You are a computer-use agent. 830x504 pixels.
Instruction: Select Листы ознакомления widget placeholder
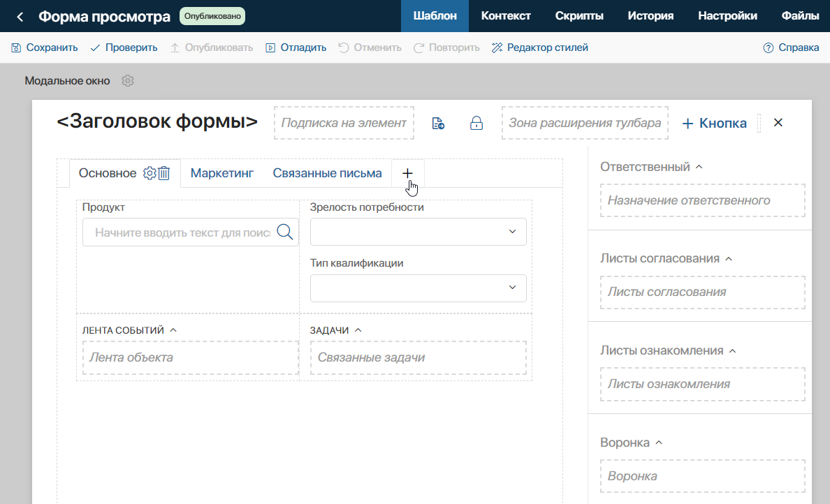(x=702, y=384)
